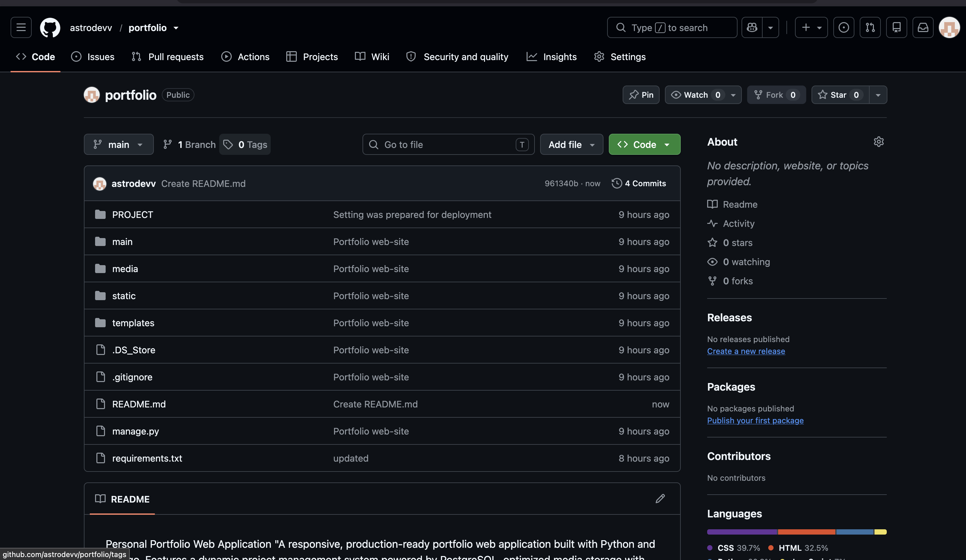Open repositories icon in top header
966x560 pixels.
click(x=896, y=28)
